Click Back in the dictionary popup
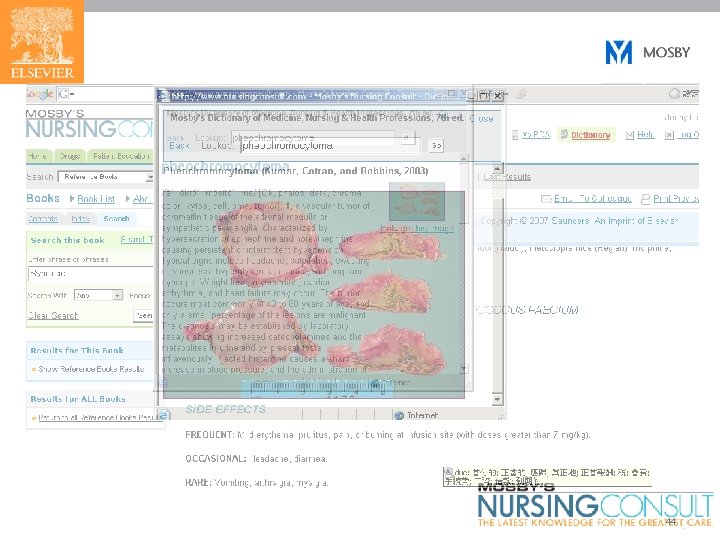The image size is (720, 540). coord(180,146)
